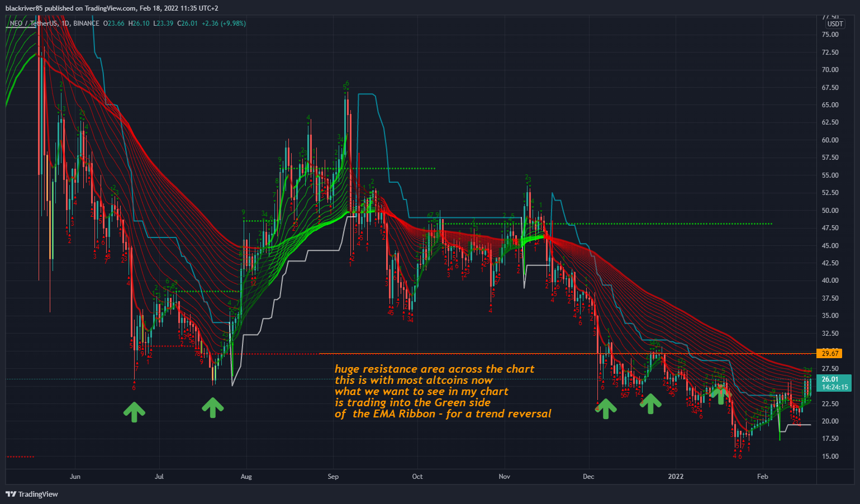Click the 14:24:15 bar countdown label

835,387
